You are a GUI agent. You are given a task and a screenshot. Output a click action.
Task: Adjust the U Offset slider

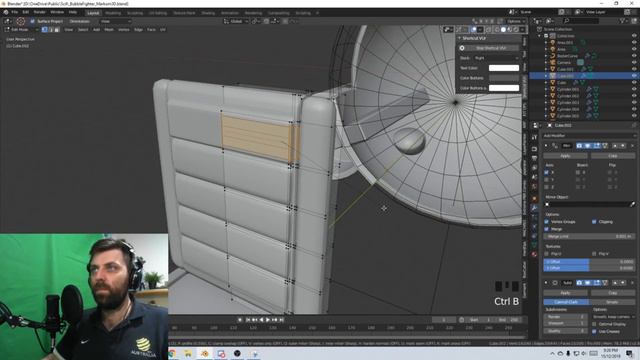[x=589, y=262]
